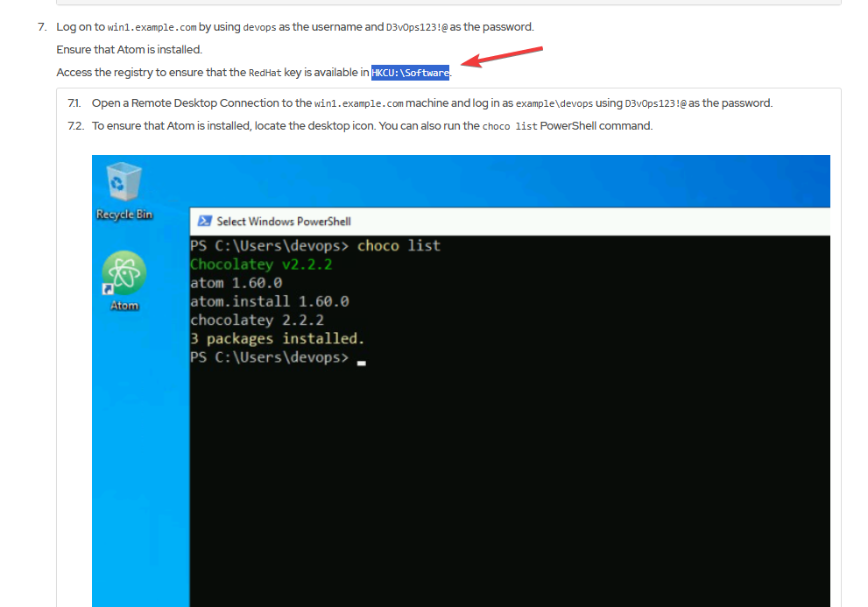Click the 'Atom' label under the desktop icon

(x=124, y=305)
